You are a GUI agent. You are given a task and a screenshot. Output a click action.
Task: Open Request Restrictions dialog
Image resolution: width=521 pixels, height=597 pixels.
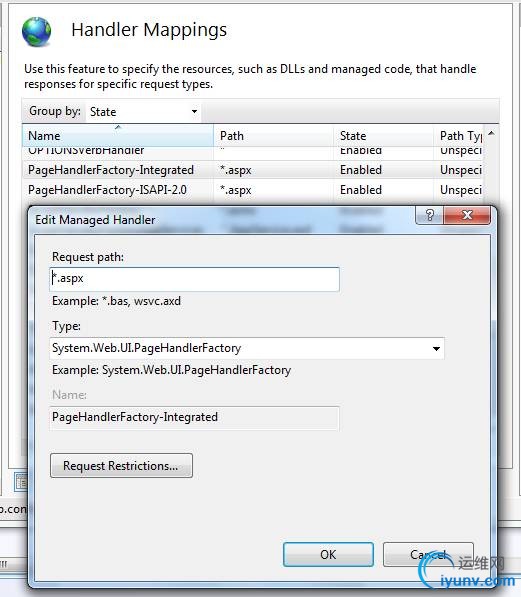[x=121, y=465]
